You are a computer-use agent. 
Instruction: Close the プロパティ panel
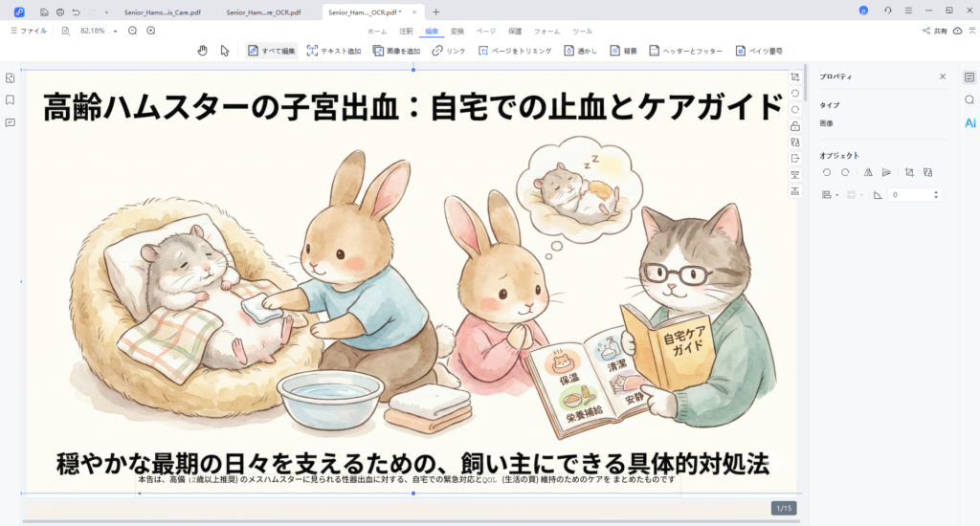click(x=942, y=77)
